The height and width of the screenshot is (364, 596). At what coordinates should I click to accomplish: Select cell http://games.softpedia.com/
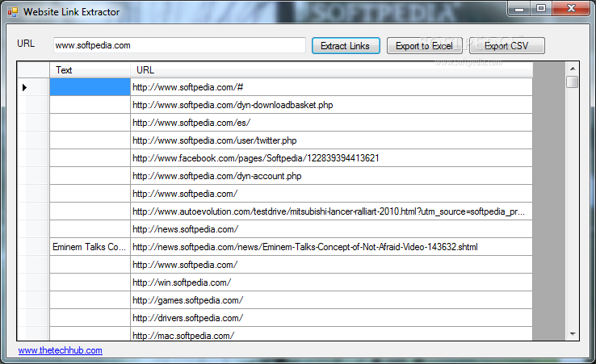(331, 300)
